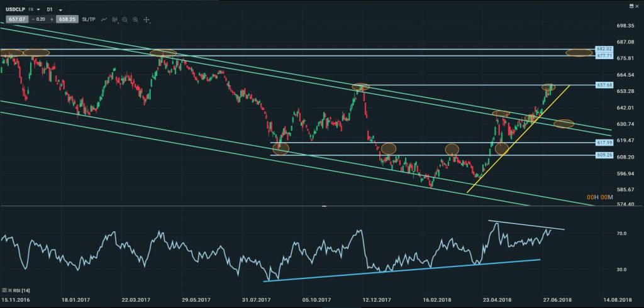The image size is (644, 308).
Task: Open the D1 timeframe dropdown
Action: [x=60, y=10]
